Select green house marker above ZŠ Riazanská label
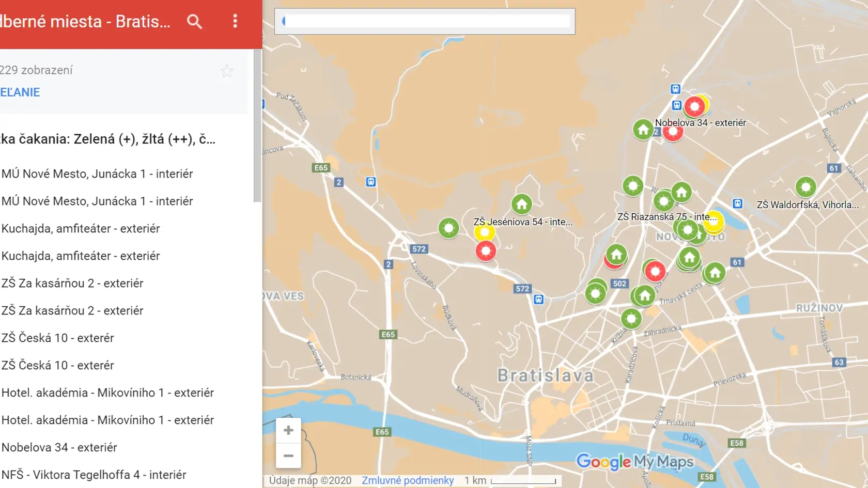This screenshot has height=488, width=868. [681, 193]
